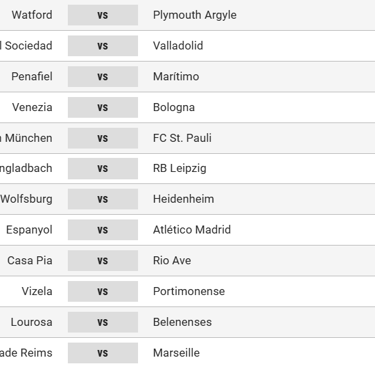Select Rio Ave team link
This screenshot has height=366, width=375.
tap(172, 260)
